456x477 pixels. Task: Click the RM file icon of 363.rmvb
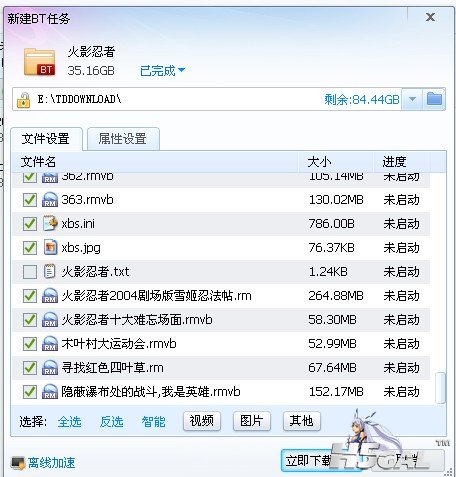(x=50, y=200)
